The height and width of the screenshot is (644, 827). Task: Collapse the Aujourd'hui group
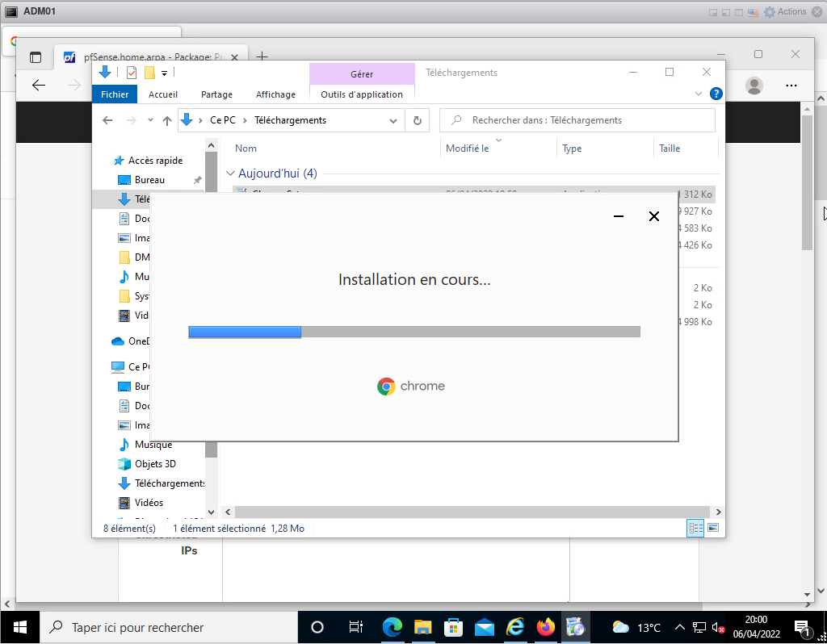(x=230, y=174)
